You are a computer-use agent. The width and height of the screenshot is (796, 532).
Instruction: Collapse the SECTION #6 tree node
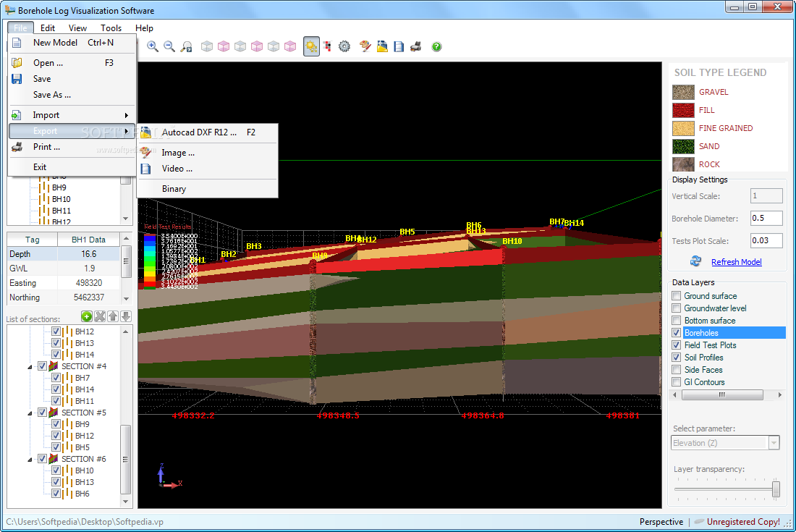(30, 460)
